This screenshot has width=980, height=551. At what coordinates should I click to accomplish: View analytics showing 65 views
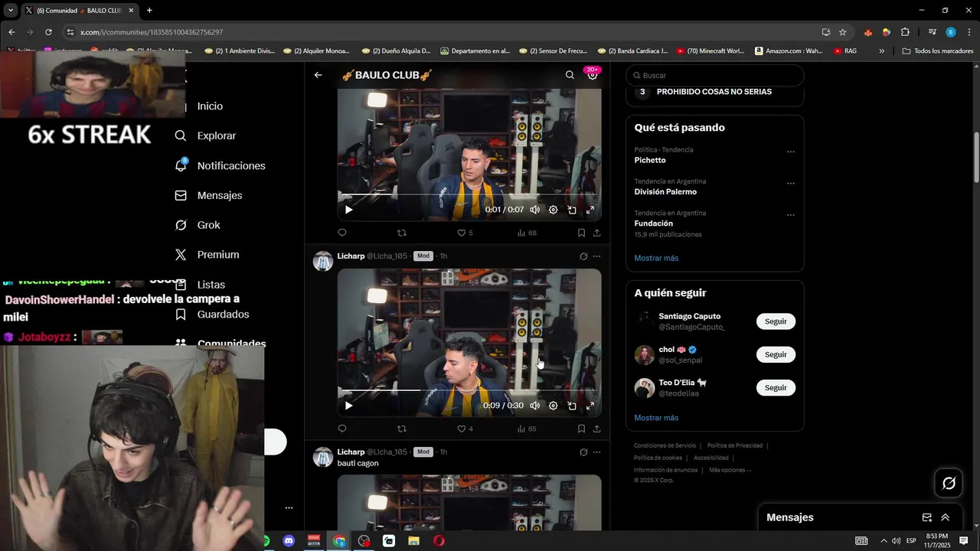click(527, 429)
